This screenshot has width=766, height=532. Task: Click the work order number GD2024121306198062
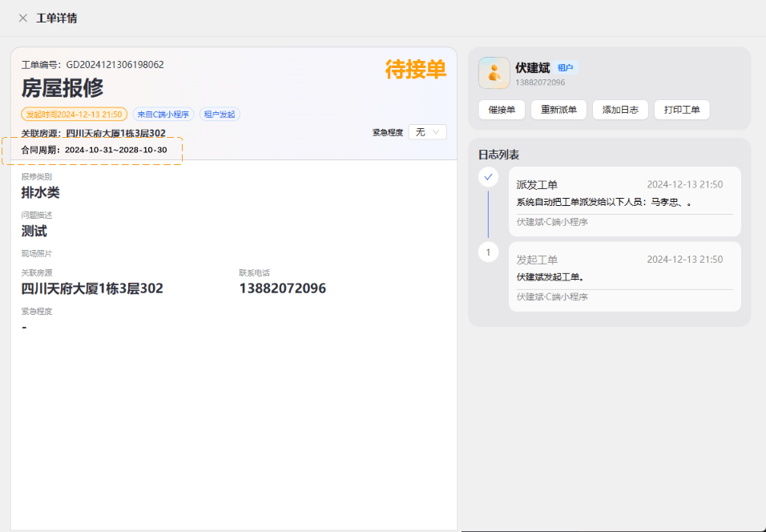(x=115, y=64)
